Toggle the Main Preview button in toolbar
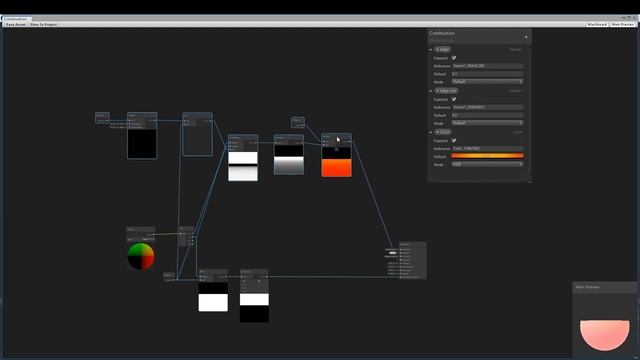640x360 pixels. [x=622, y=24]
